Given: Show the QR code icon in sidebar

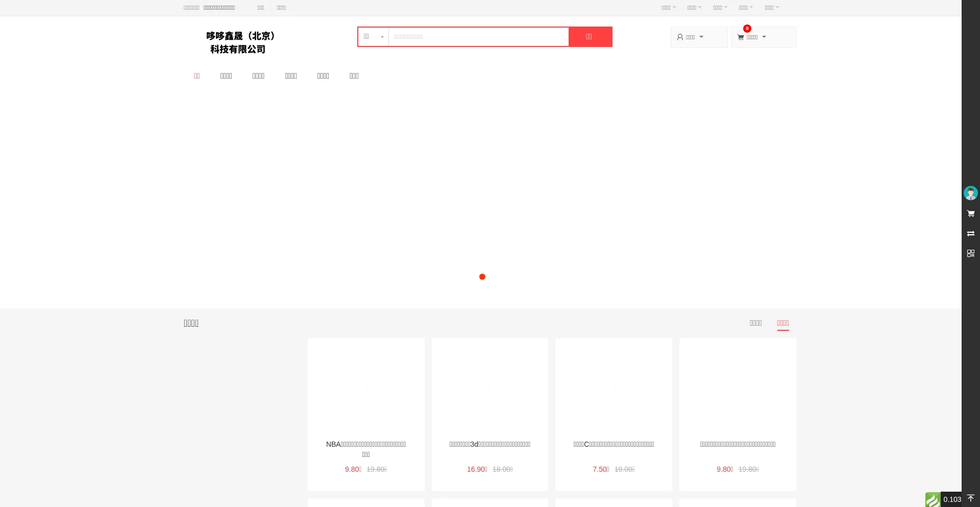Looking at the screenshot, I should (x=970, y=253).
